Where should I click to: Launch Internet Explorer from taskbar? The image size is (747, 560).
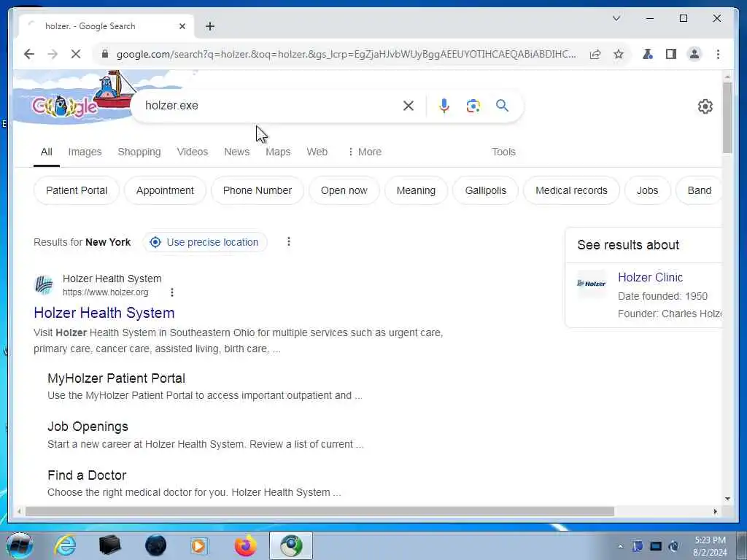(65, 545)
